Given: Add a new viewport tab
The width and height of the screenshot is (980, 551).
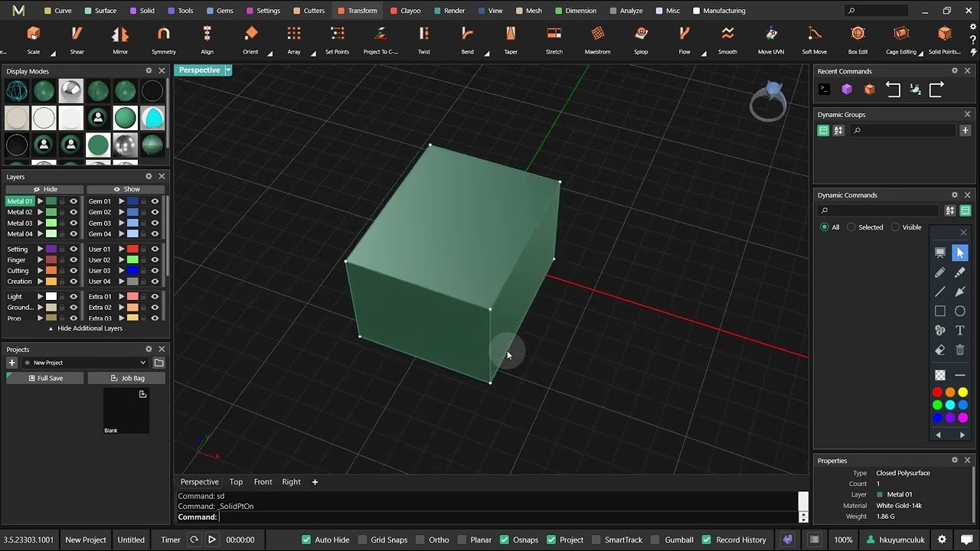Looking at the screenshot, I should point(315,482).
